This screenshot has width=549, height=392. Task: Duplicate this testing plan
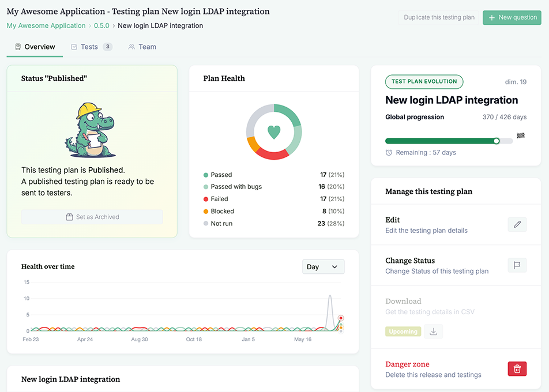point(439,17)
